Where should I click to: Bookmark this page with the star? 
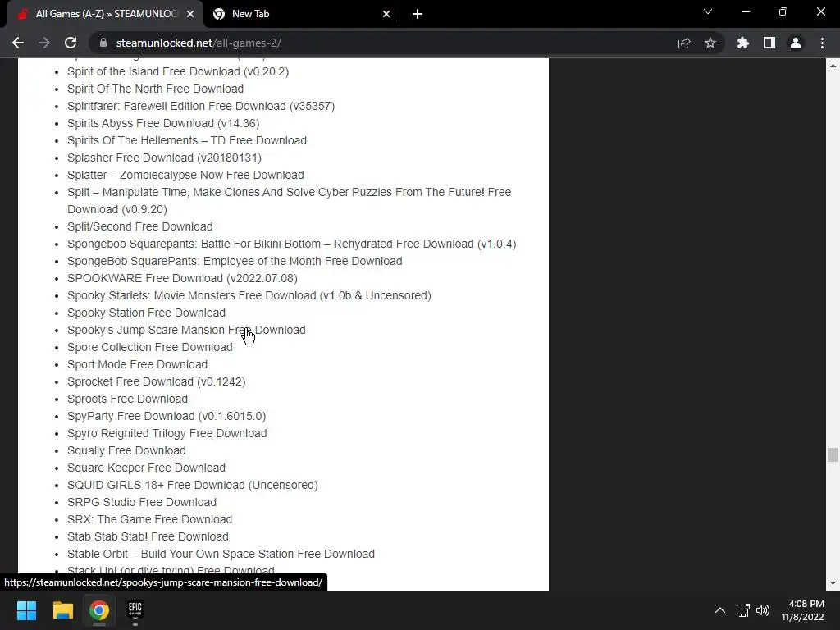pyautogui.click(x=710, y=43)
